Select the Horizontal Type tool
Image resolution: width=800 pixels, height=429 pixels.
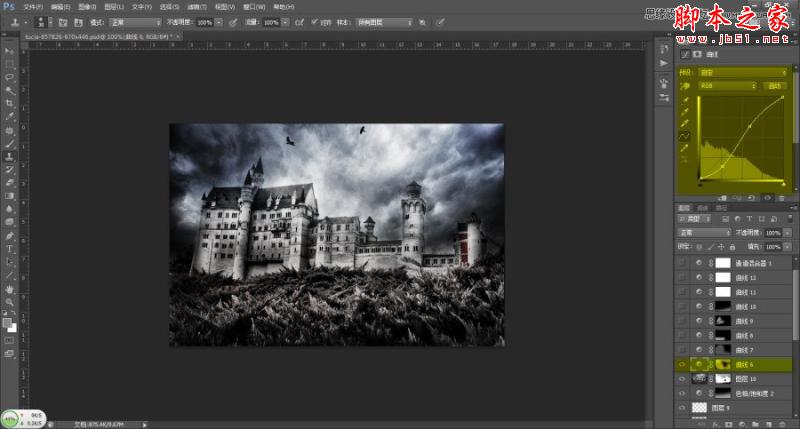coord(9,249)
